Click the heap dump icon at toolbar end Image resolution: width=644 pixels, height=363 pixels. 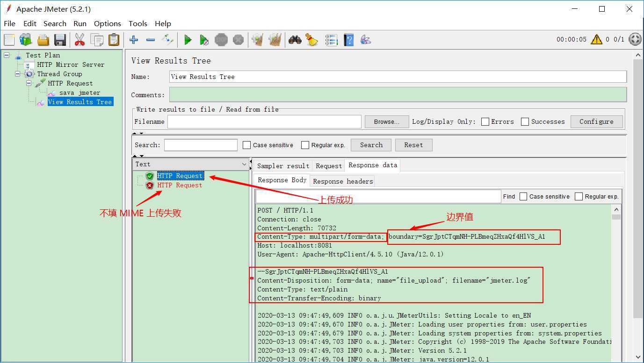click(366, 40)
